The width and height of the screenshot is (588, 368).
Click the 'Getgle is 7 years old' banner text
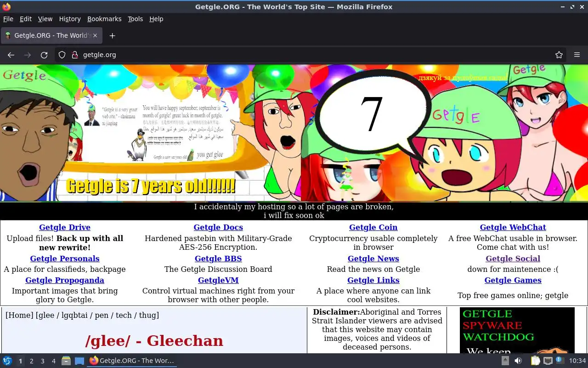coord(151,186)
